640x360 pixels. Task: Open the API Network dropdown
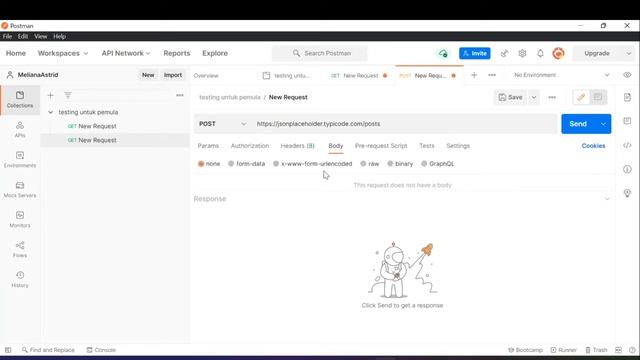tap(126, 53)
